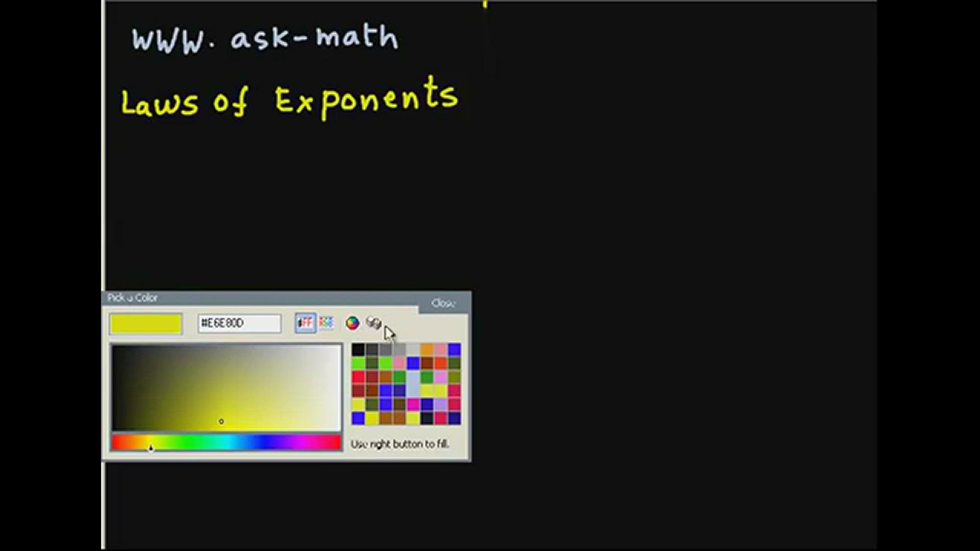Select the magenta swatch in the palette
The width and height of the screenshot is (980, 551).
(413, 405)
